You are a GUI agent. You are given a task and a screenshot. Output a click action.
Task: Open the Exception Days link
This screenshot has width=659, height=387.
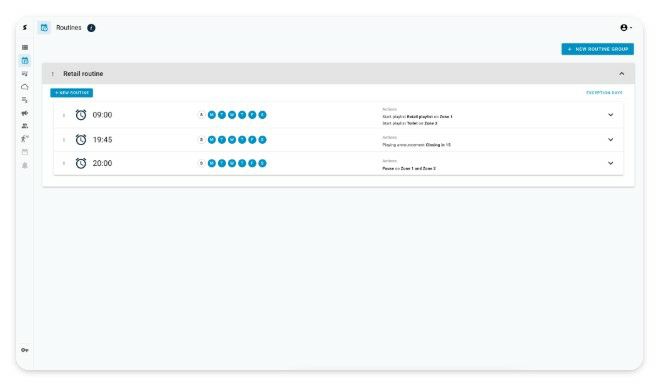click(x=604, y=92)
